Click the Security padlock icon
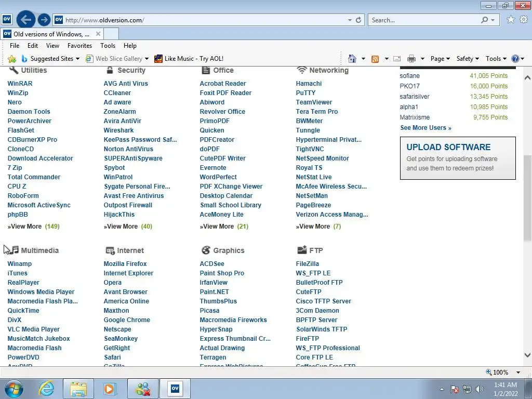This screenshot has height=399, width=532. tap(110, 70)
